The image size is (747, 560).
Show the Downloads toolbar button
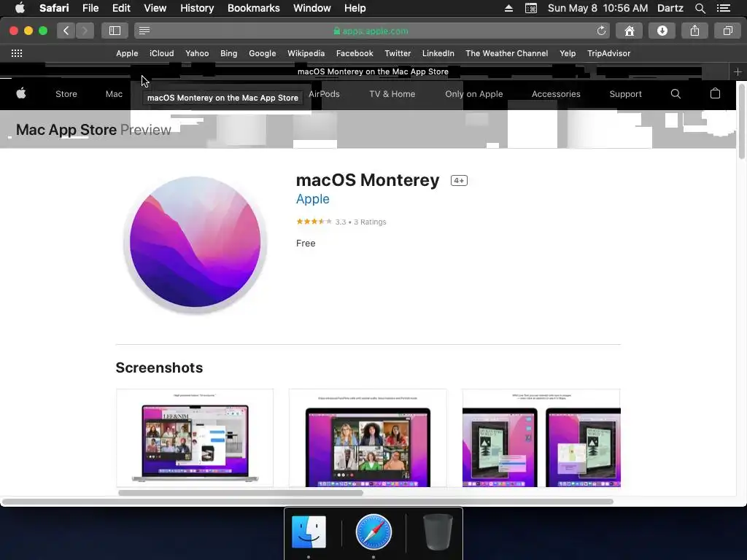click(x=662, y=31)
